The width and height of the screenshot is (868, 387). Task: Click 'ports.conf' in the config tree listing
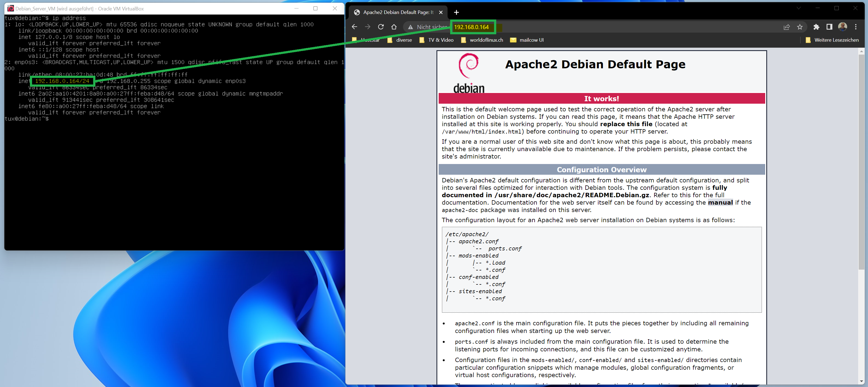coord(505,248)
